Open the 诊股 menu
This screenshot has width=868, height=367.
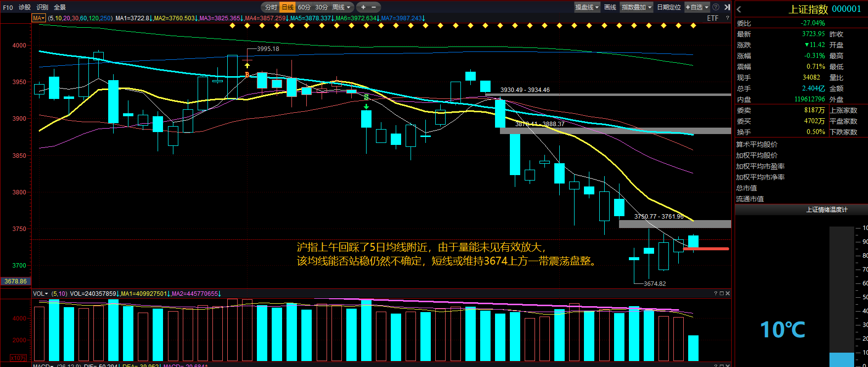point(25,7)
